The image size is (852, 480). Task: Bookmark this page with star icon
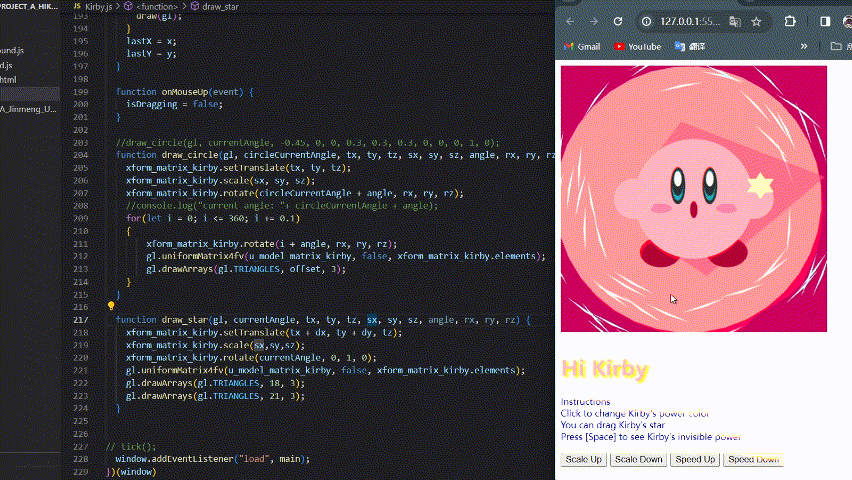pos(756,22)
